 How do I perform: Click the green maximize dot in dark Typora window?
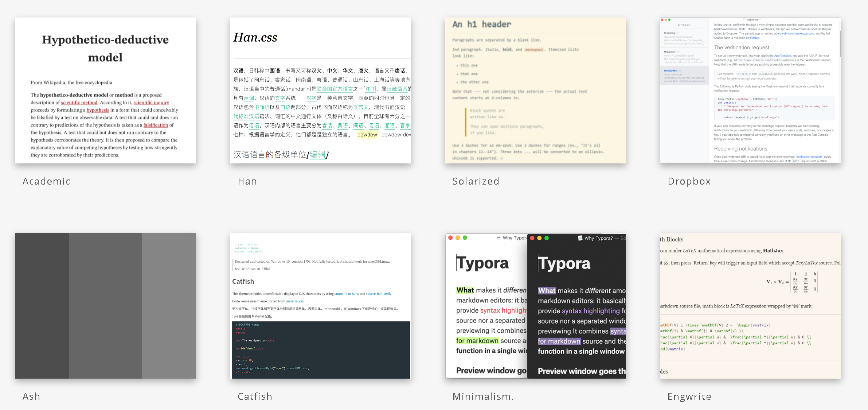pyautogui.click(x=546, y=238)
